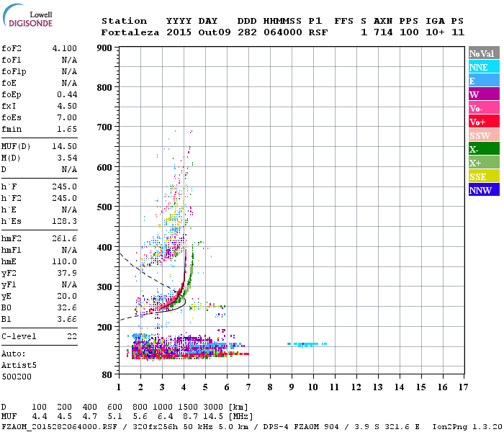The width and height of the screenshot is (504, 432).
Task: Click the MUF(D) value 14.50
Action: (x=65, y=146)
